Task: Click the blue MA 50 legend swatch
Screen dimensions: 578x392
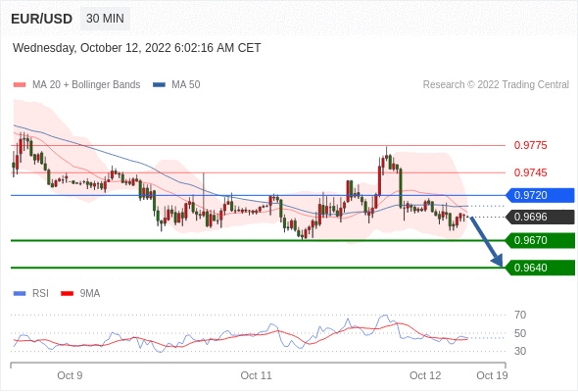Action: coord(159,85)
